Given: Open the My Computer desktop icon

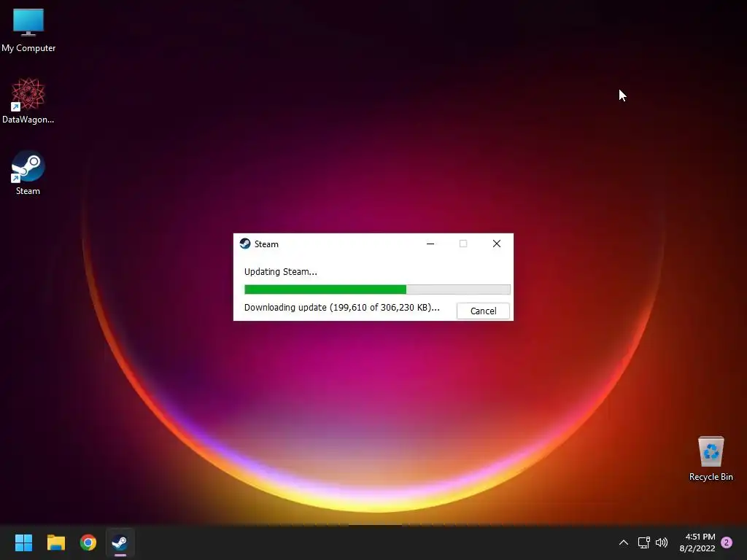Looking at the screenshot, I should pyautogui.click(x=28, y=31).
